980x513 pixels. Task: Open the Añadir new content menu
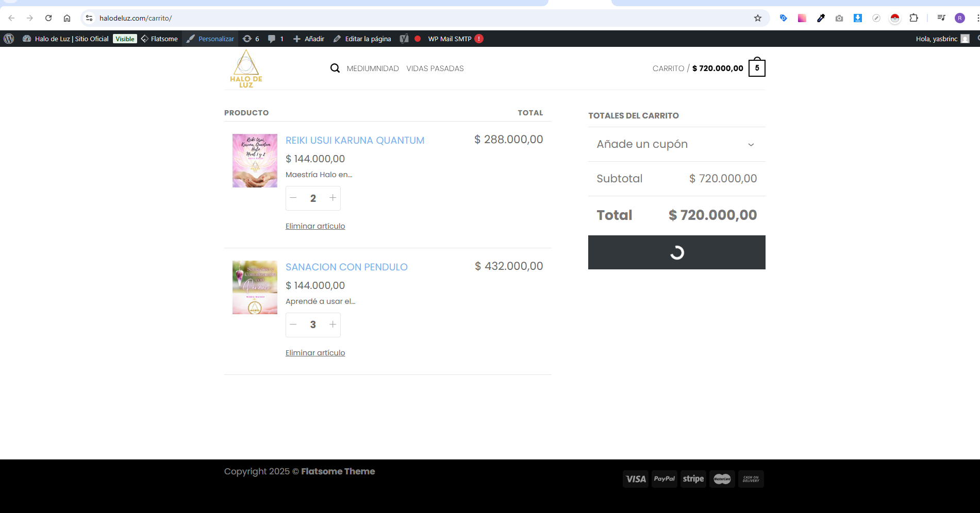click(309, 39)
